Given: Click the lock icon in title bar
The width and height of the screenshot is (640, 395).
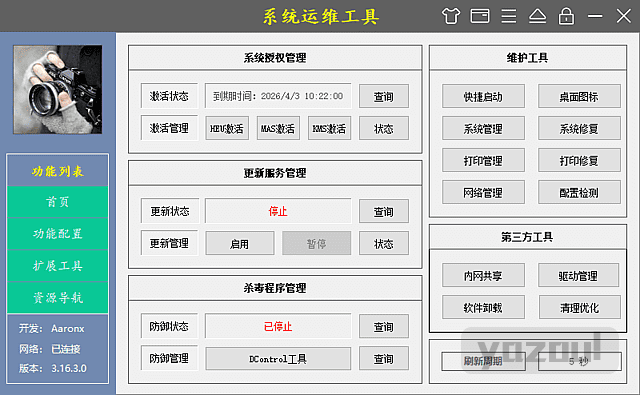Looking at the screenshot, I should (566, 16).
